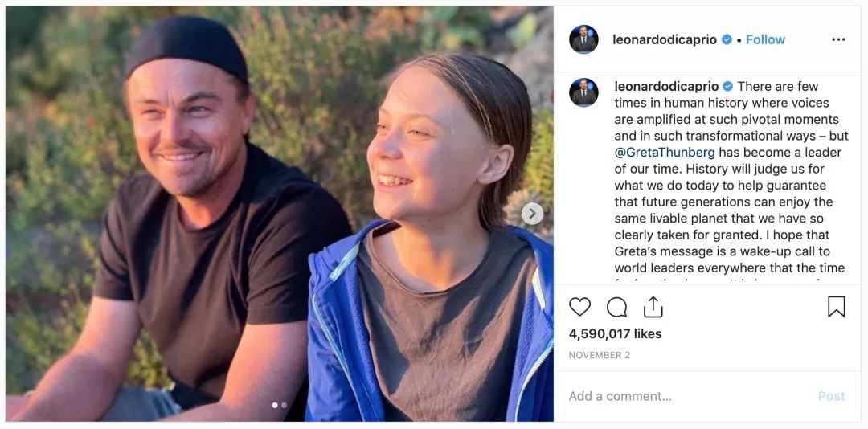View the 4,590,017 likes list
Image resolution: width=868 pixels, height=429 pixels.
(615, 333)
